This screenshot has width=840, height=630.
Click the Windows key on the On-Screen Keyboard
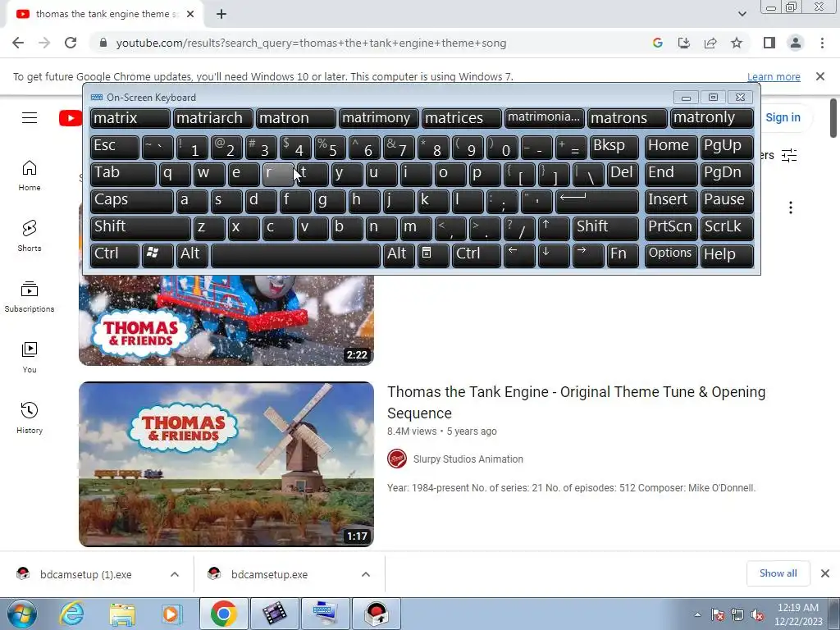coord(157,255)
